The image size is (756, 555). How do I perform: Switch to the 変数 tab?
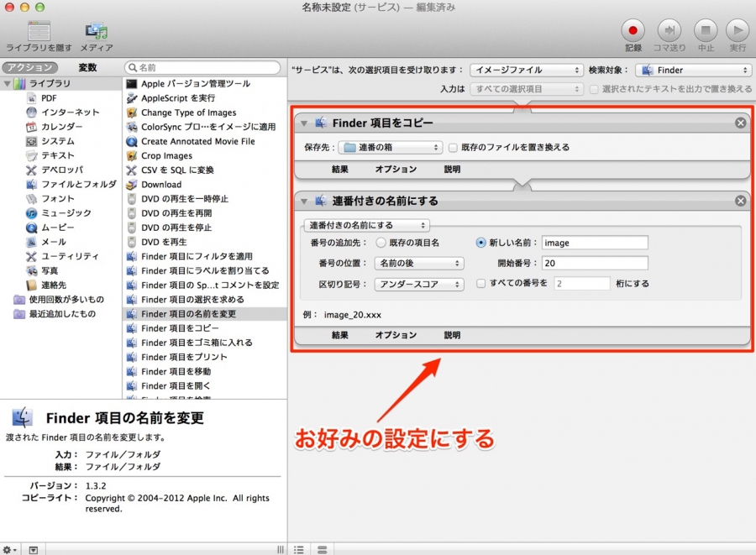[x=87, y=67]
